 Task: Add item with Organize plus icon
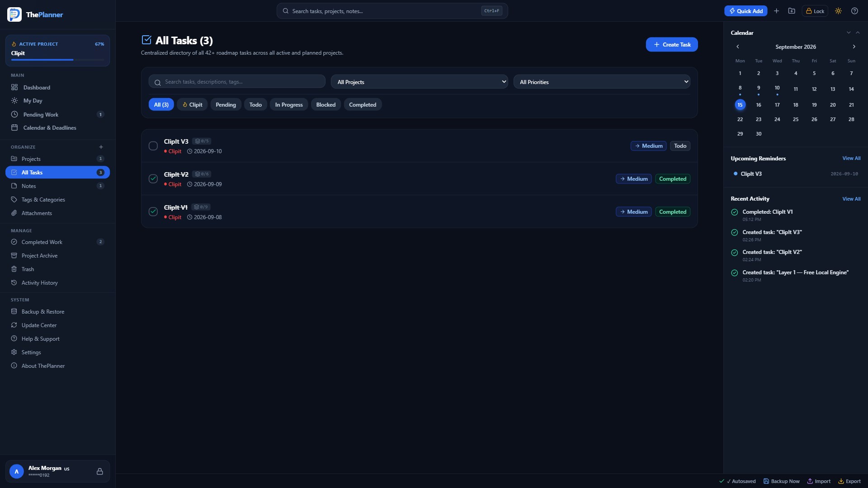pos(101,147)
